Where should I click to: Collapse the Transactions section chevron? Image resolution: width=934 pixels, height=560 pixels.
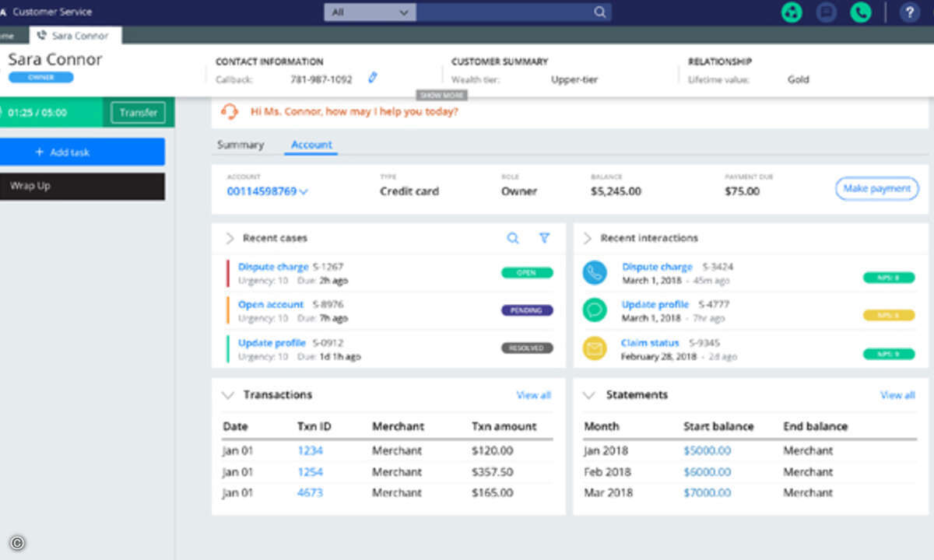pos(227,395)
